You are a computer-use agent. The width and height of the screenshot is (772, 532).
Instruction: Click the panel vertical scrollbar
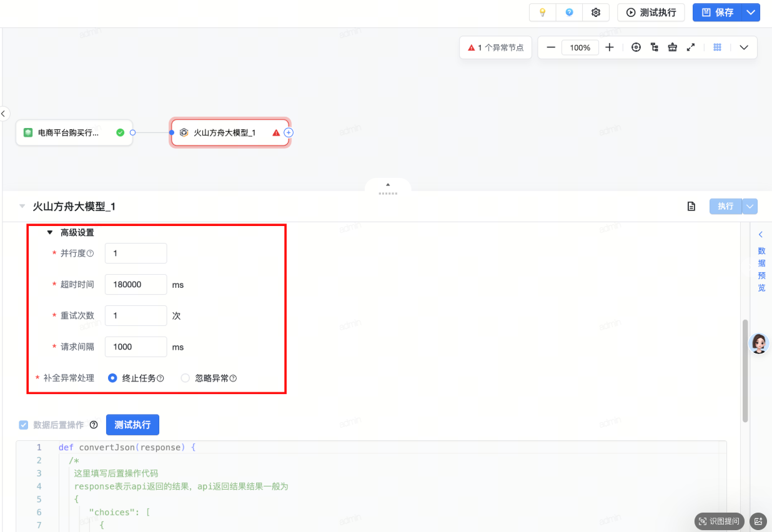tap(745, 372)
